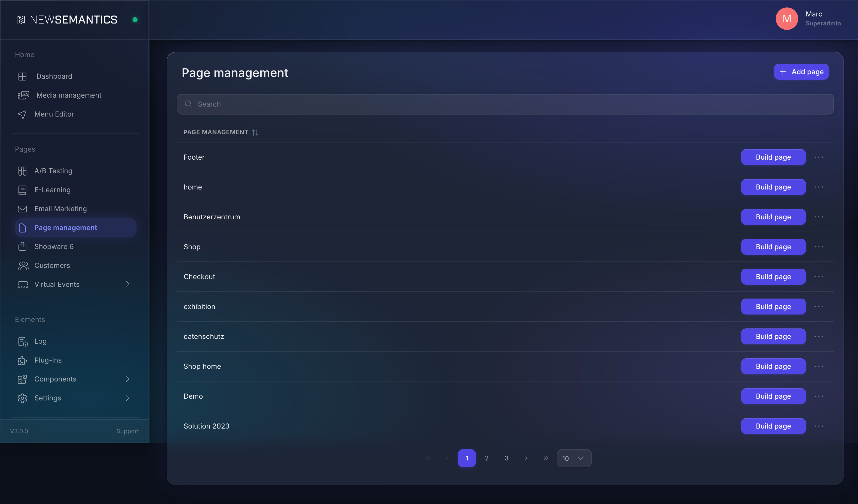The height and width of the screenshot is (504, 858).
Task: Click the Settings gear icon
Action: click(x=22, y=398)
